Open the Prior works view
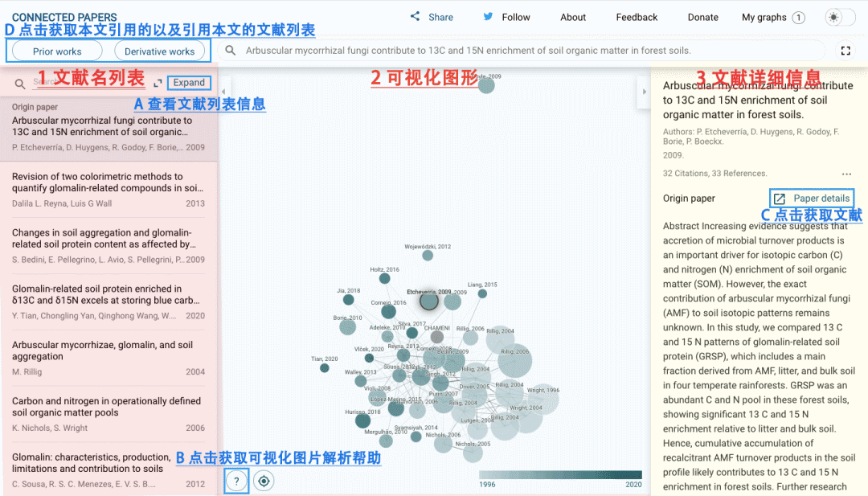868x496 pixels. 57,51
